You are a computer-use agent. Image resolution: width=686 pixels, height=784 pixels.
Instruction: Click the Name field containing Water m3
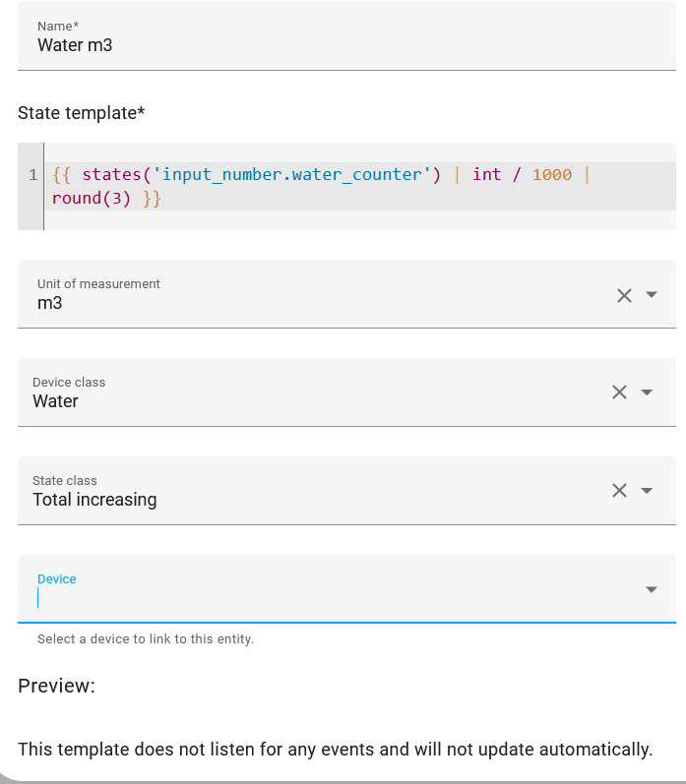pos(346,36)
